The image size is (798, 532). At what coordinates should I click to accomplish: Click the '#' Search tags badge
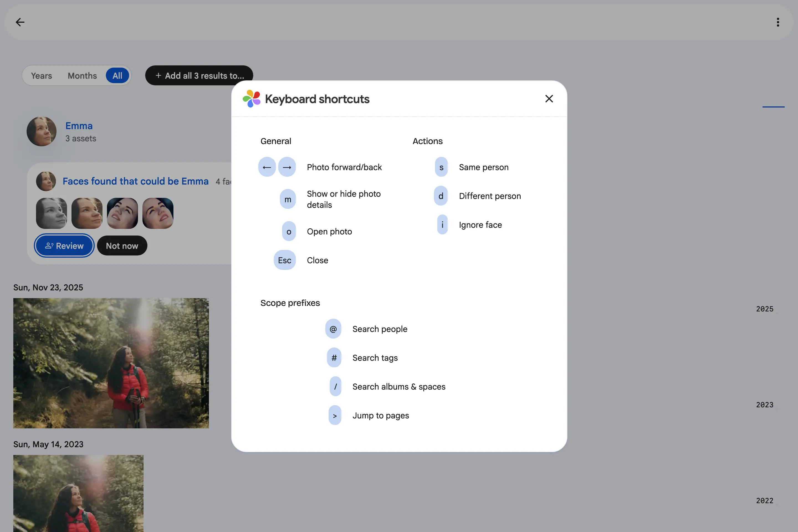(x=334, y=358)
